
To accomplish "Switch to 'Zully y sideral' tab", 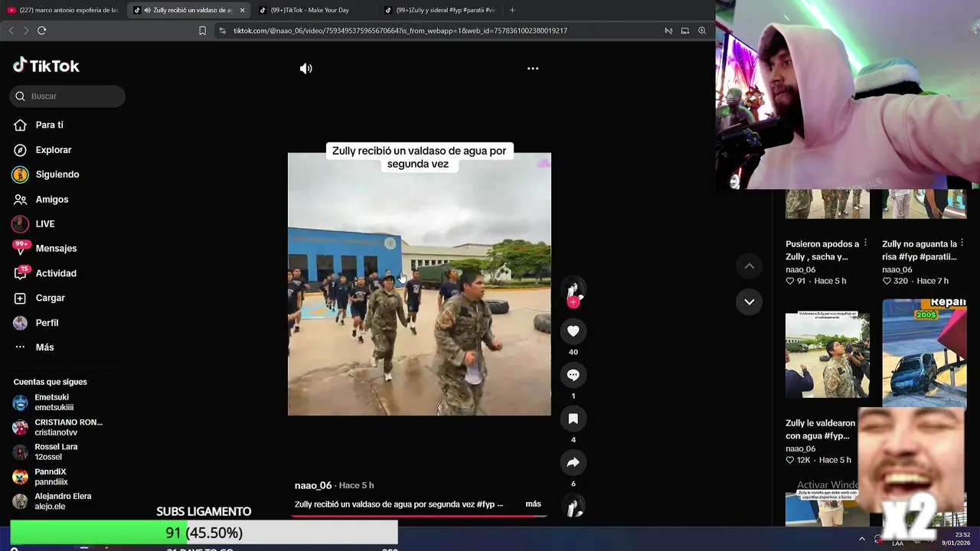I will tap(440, 10).
